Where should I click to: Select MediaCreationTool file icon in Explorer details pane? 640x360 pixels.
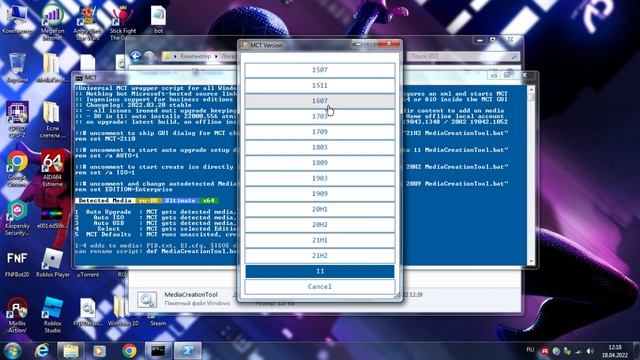[x=147, y=300]
